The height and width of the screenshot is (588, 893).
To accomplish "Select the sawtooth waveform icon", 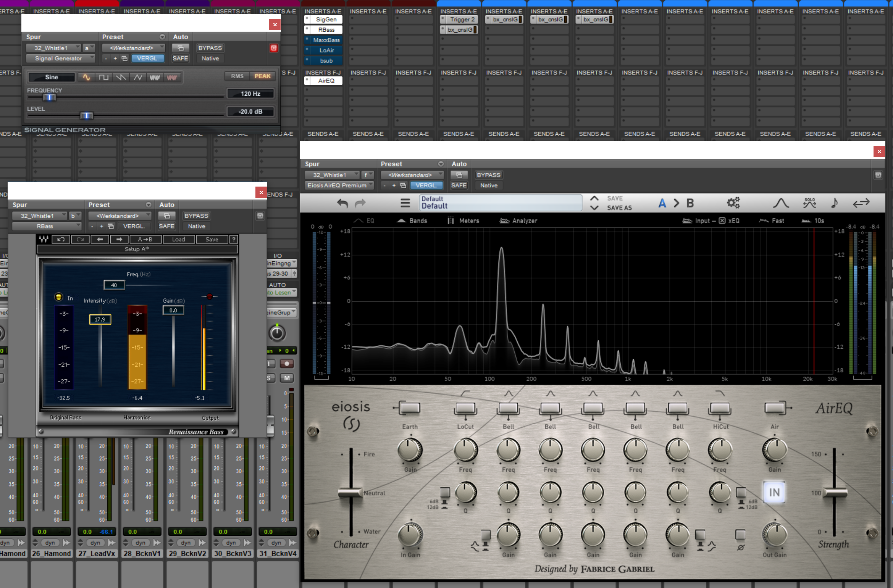I will coord(121,77).
